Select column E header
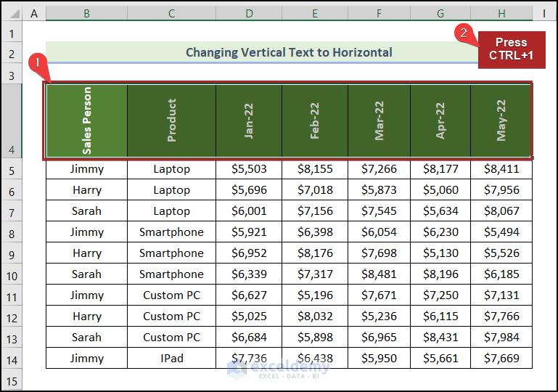This screenshot has width=558, height=392. [x=315, y=14]
